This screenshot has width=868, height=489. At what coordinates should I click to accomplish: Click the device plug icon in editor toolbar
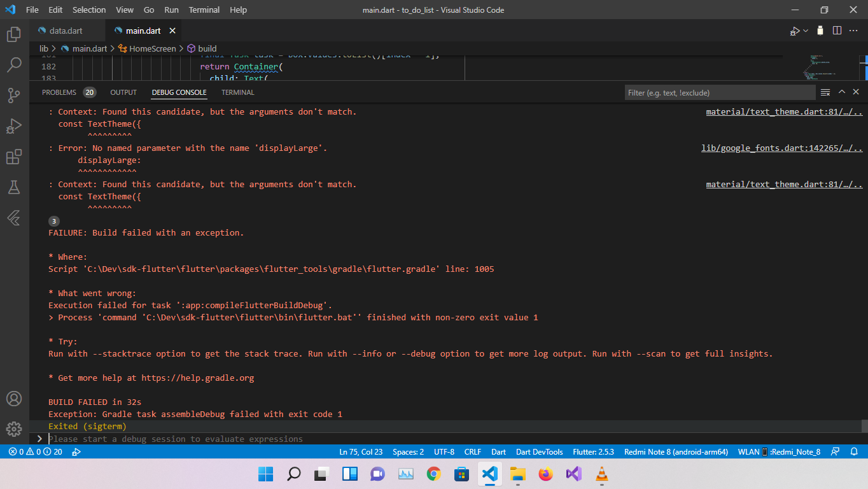pos(820,30)
